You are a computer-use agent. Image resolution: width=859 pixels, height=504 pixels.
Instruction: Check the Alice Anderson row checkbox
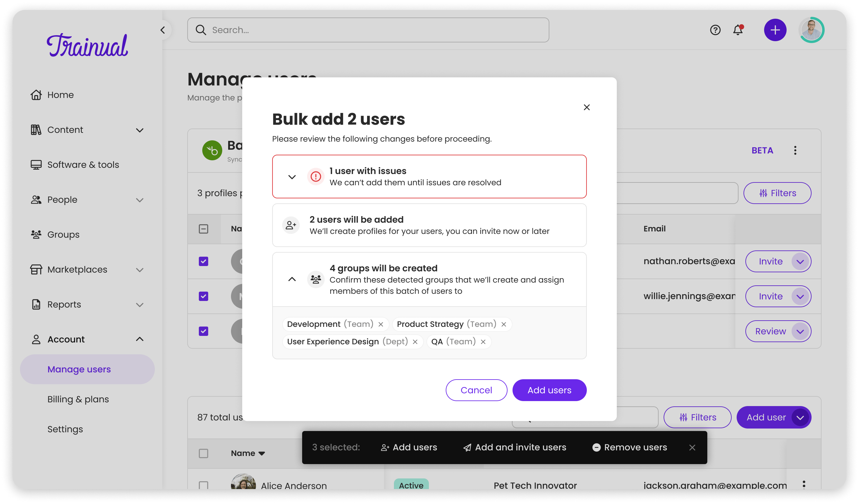tap(203, 485)
